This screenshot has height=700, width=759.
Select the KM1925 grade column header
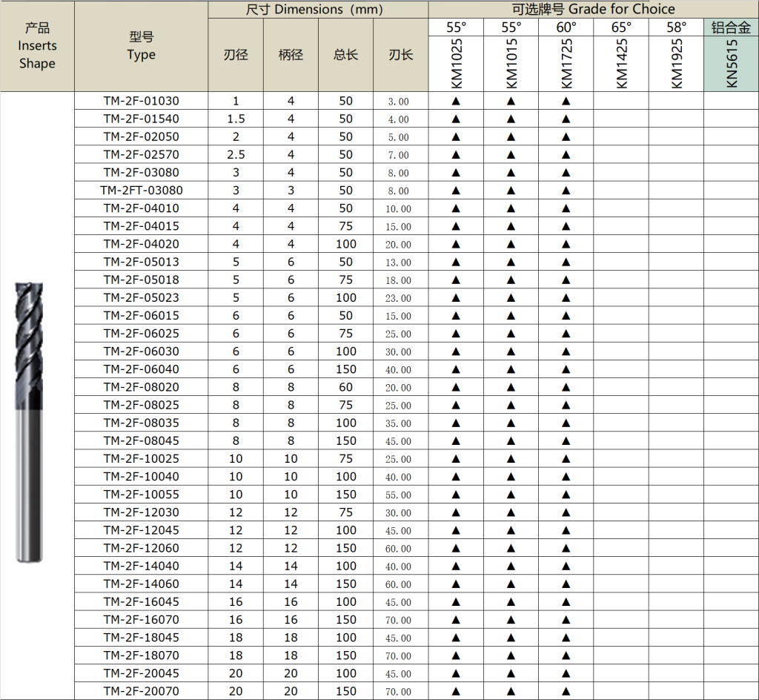point(677,64)
